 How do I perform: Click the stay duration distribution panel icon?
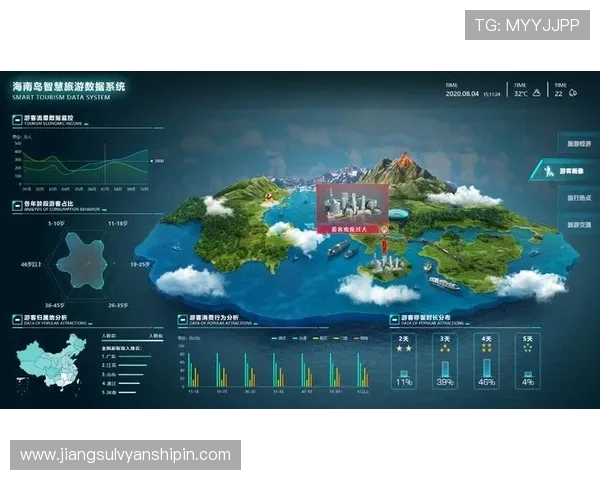(x=394, y=320)
